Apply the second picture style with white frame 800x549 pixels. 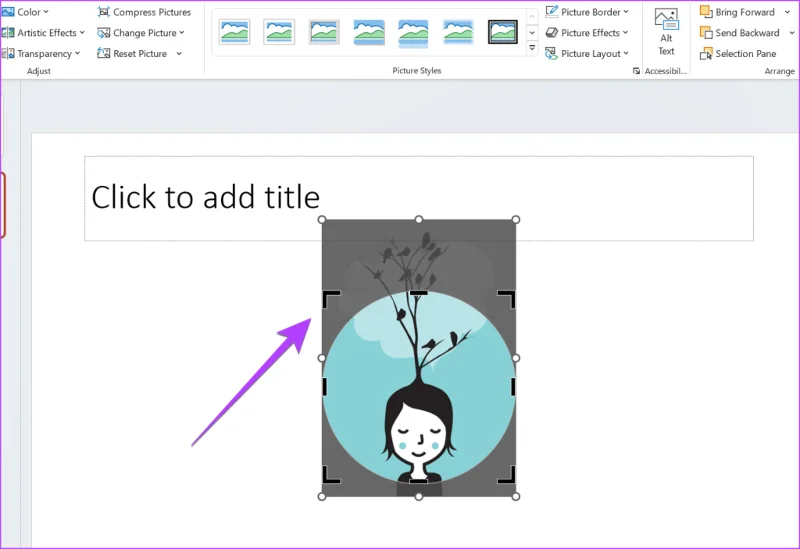click(x=279, y=32)
